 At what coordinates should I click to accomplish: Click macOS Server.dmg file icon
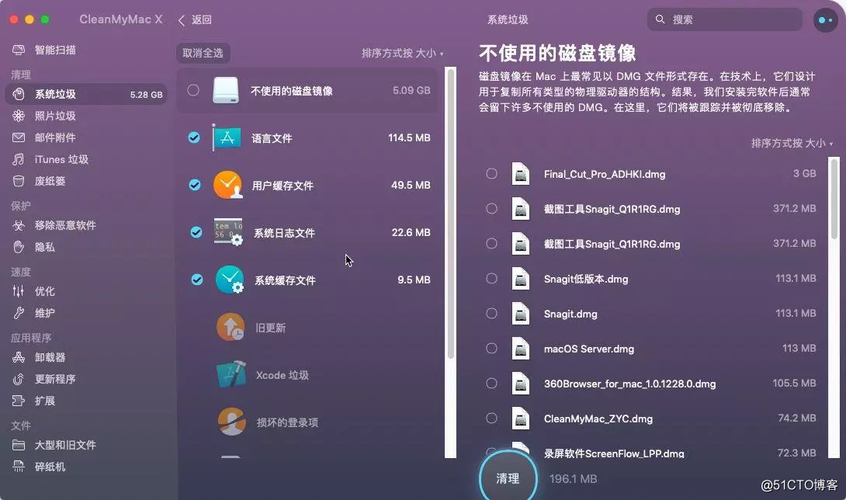pos(521,348)
